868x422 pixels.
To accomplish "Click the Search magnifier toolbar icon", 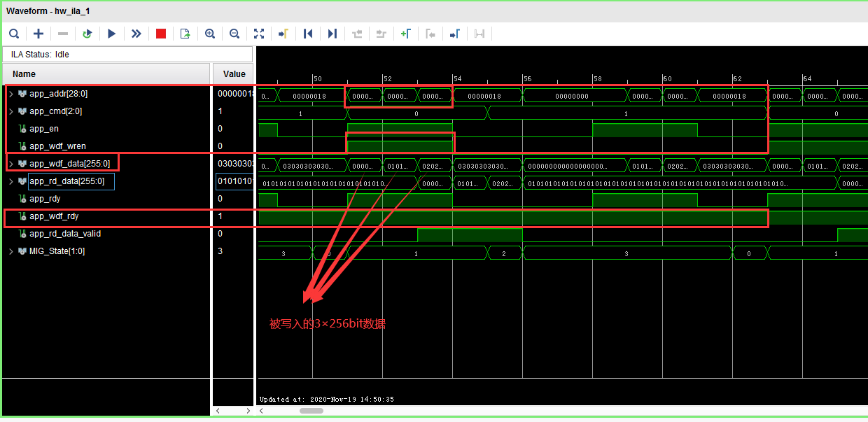I will (14, 34).
